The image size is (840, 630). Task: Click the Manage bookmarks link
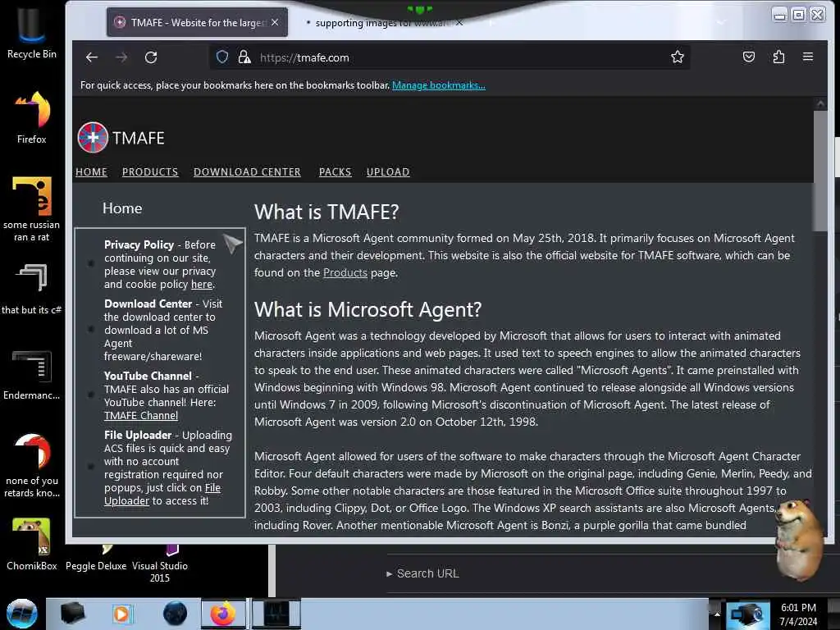[439, 85]
